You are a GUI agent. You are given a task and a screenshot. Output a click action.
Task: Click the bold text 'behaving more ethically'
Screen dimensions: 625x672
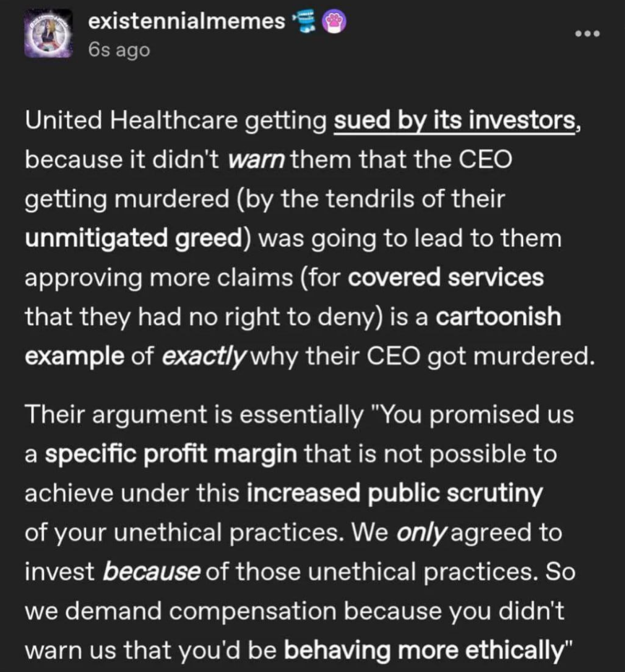click(424, 650)
